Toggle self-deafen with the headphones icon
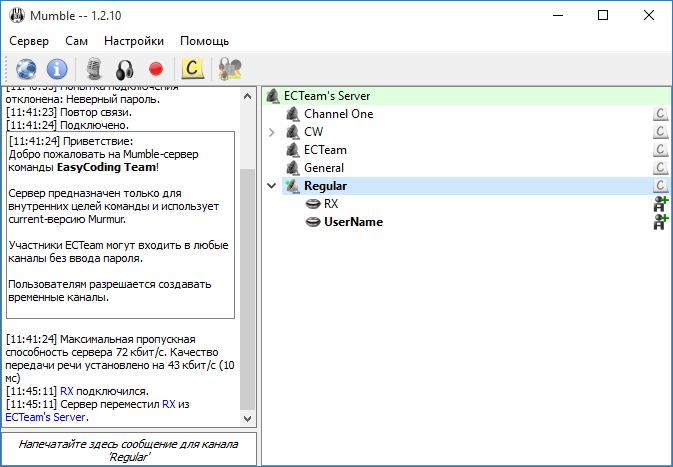This screenshot has height=467, width=673. click(124, 69)
